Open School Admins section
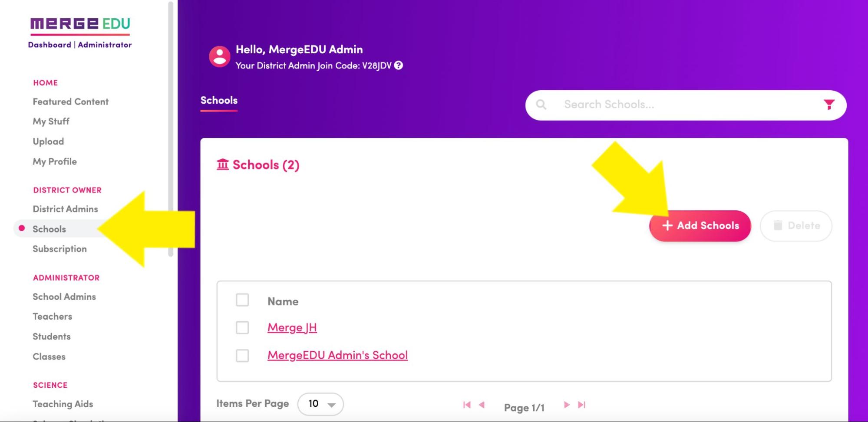The image size is (868, 422). (x=64, y=297)
